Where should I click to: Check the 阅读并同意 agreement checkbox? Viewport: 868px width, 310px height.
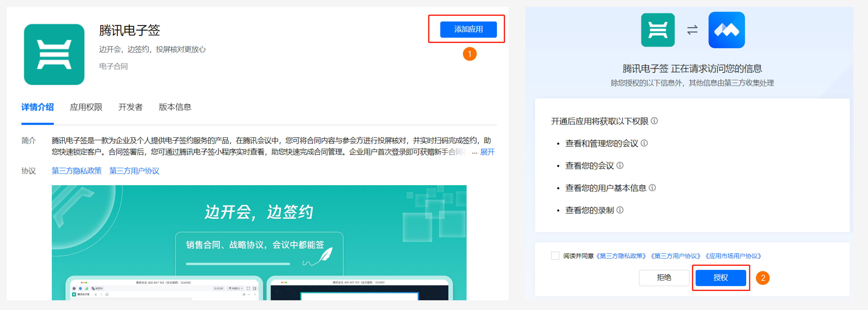[x=555, y=256]
